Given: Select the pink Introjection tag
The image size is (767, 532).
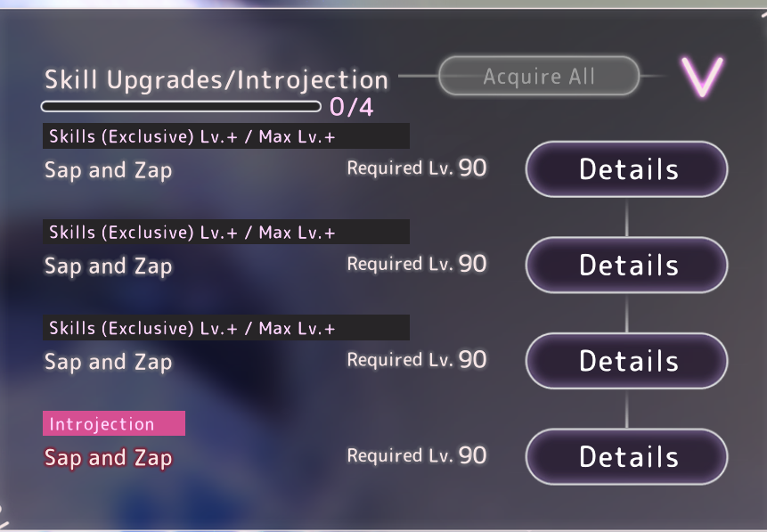Looking at the screenshot, I should tap(114, 423).
